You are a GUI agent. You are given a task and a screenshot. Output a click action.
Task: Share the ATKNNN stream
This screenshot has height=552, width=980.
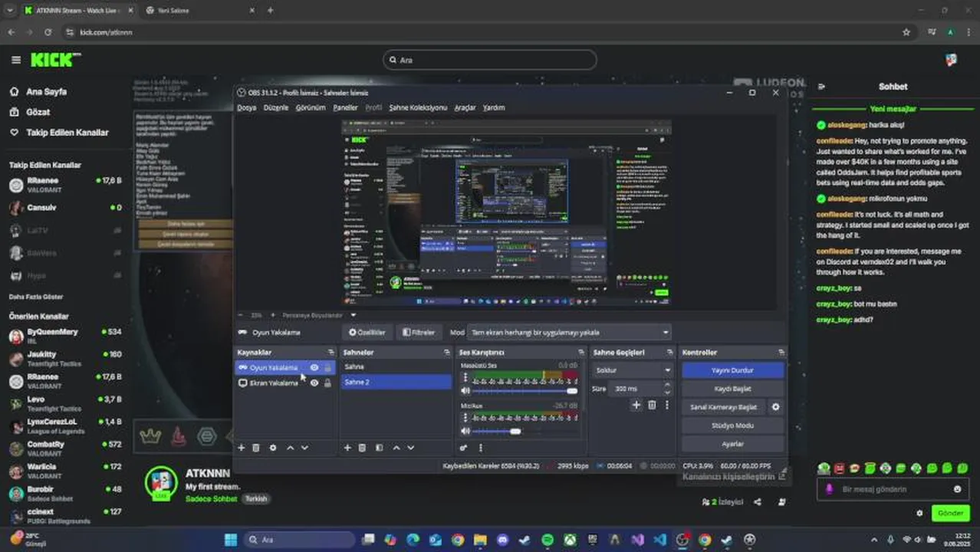point(758,502)
